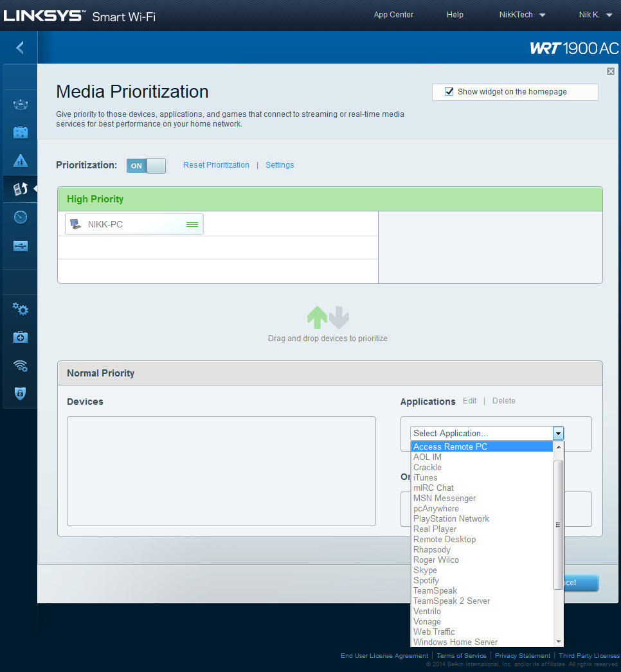Open the Select Application dropdown arrow
The height and width of the screenshot is (672, 621).
558,433
